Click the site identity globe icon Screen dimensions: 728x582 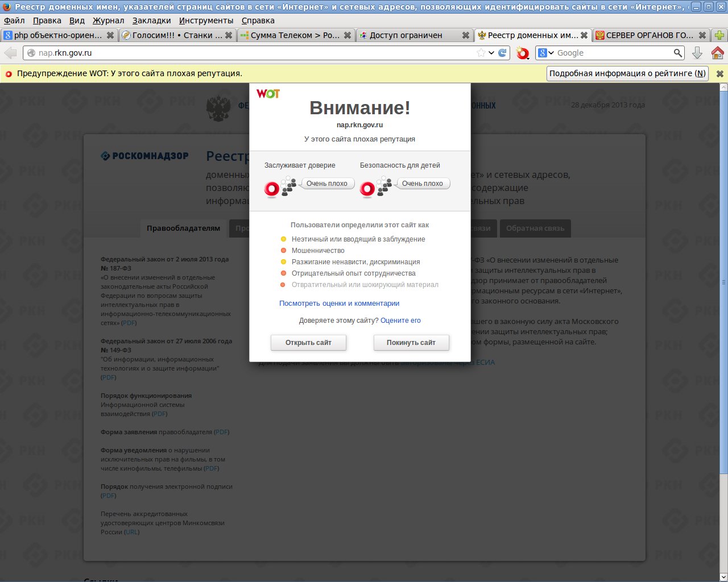[31, 53]
